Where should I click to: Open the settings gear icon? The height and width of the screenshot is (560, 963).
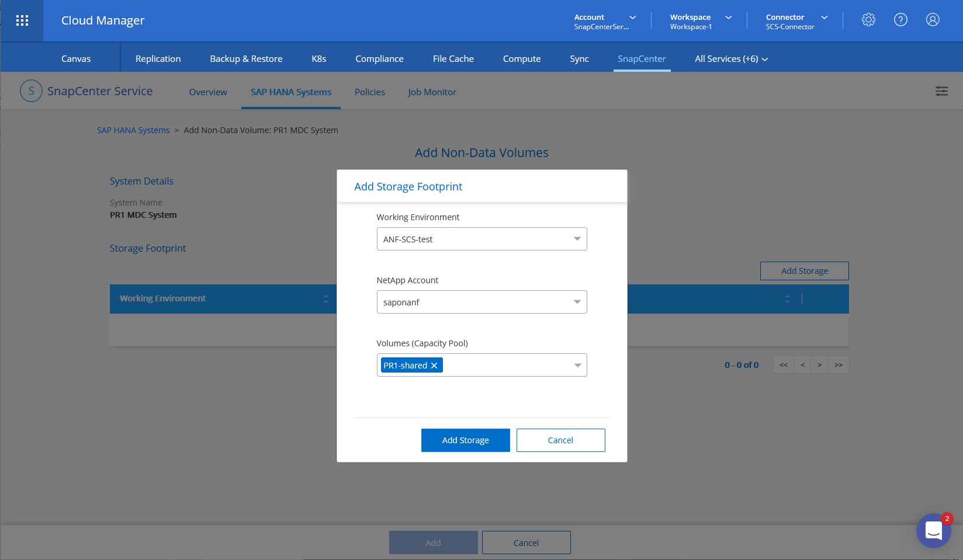(x=868, y=20)
